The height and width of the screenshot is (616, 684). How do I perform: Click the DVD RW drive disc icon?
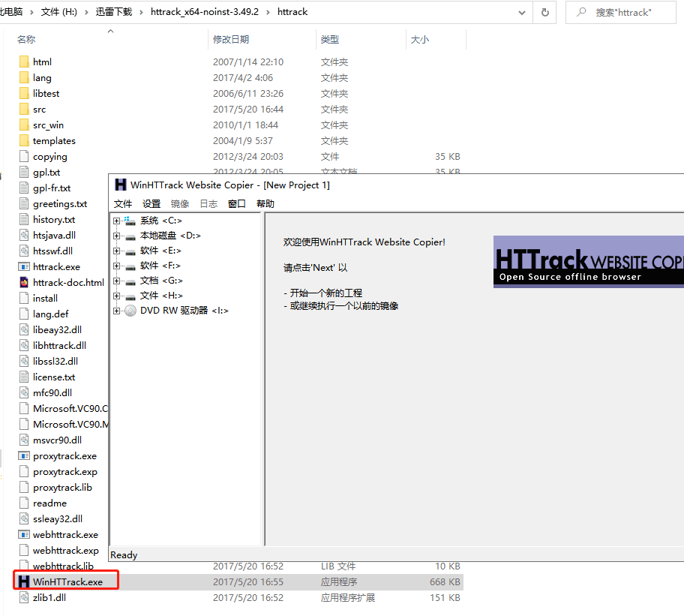point(130,311)
